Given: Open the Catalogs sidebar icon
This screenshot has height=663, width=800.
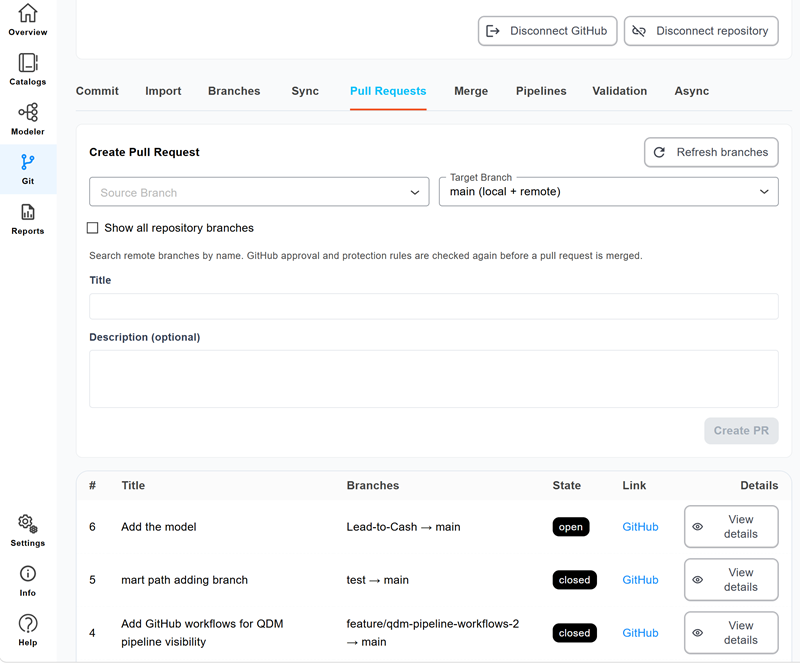Looking at the screenshot, I should pyautogui.click(x=28, y=63).
